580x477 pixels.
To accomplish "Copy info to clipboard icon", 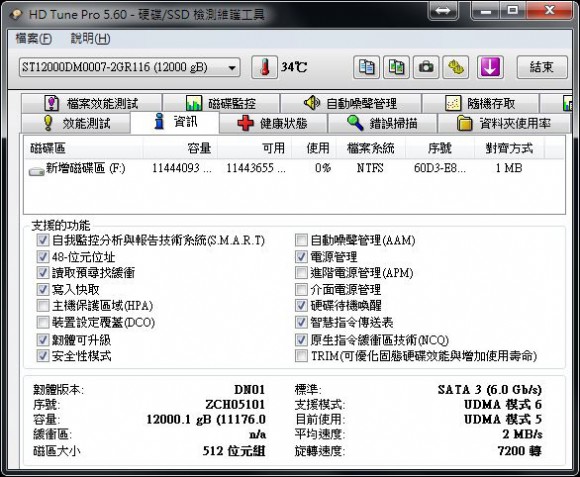I will coord(366,67).
